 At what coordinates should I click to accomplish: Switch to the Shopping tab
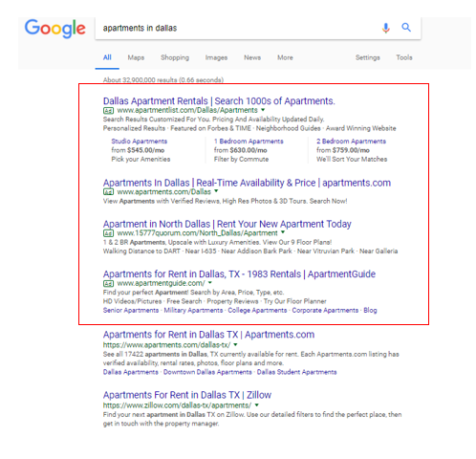[175, 57]
